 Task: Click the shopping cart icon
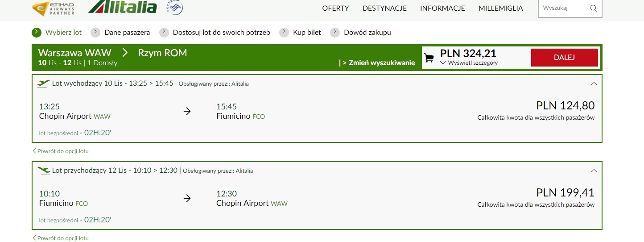[429, 58]
